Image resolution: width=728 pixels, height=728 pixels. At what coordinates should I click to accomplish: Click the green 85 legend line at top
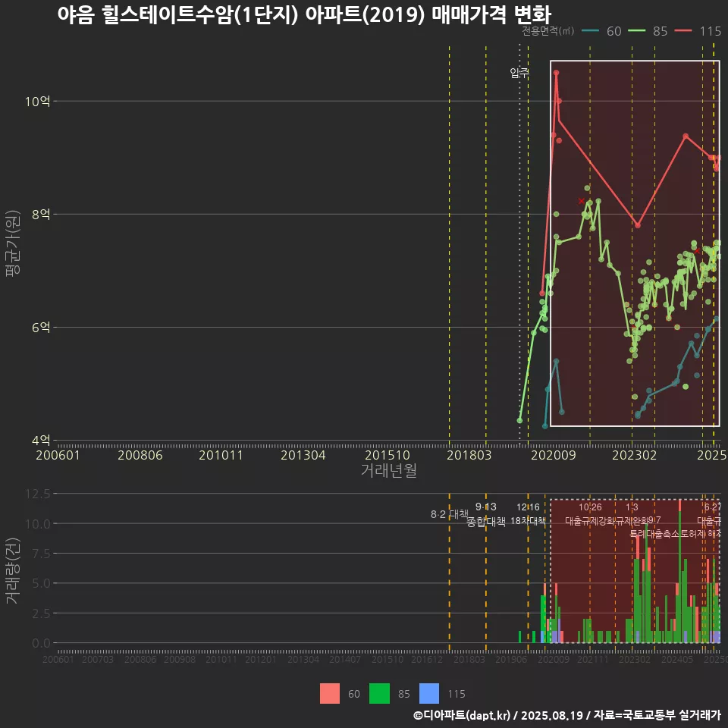pyautogui.click(x=636, y=31)
